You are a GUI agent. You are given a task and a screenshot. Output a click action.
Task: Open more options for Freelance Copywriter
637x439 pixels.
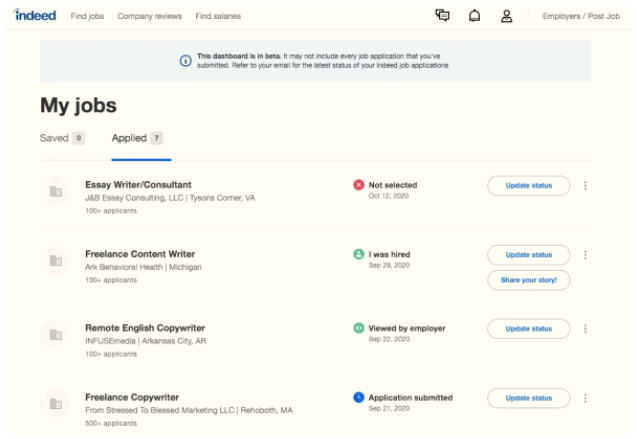tap(585, 398)
